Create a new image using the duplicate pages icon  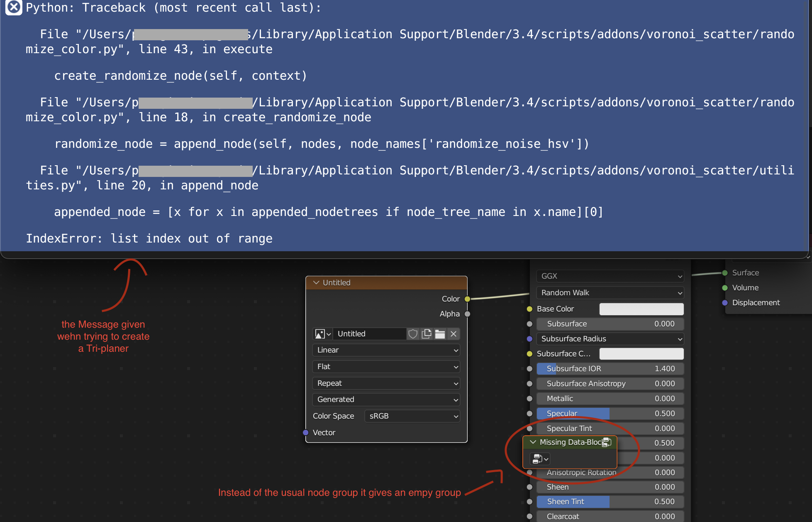tap(427, 334)
